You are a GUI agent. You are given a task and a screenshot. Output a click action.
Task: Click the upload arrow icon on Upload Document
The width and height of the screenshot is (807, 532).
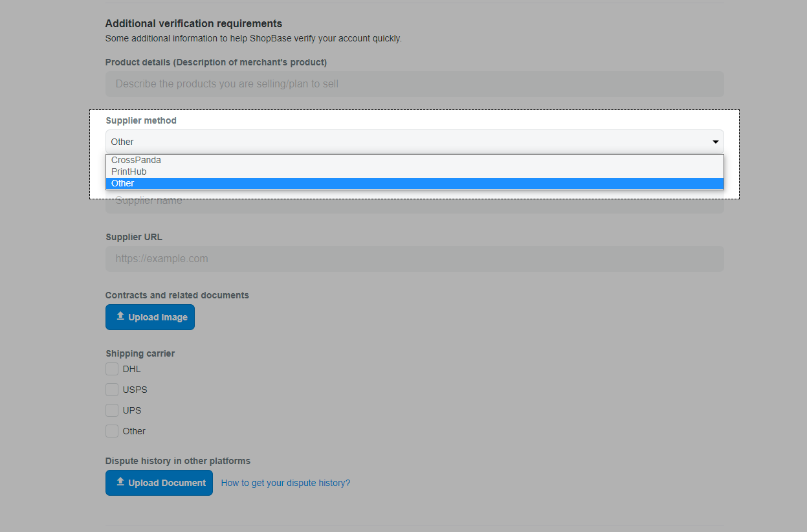pos(120,482)
